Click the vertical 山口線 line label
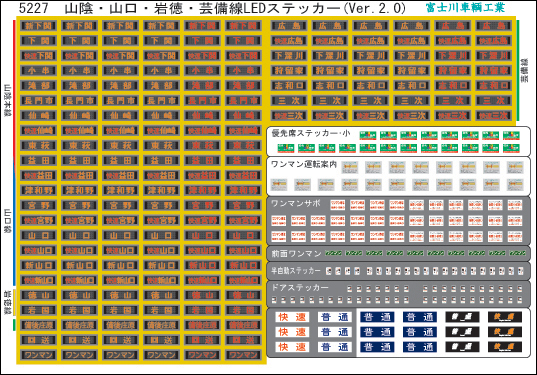 7,221
